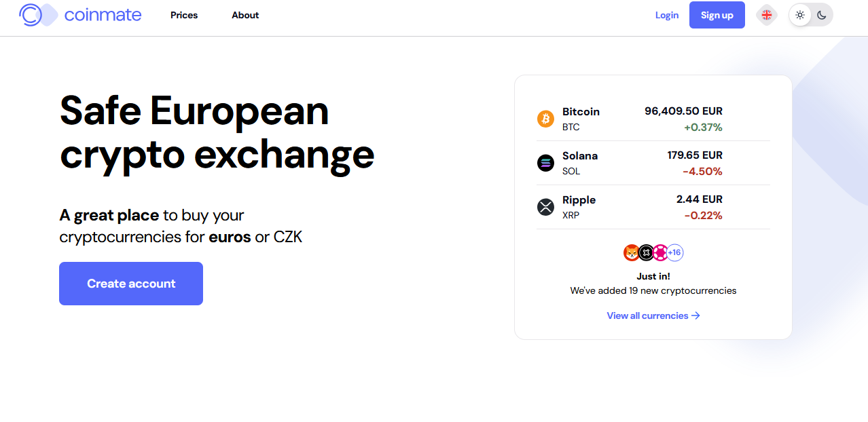Click the Ripple XRP coin icon
868x422 pixels.
tap(545, 207)
